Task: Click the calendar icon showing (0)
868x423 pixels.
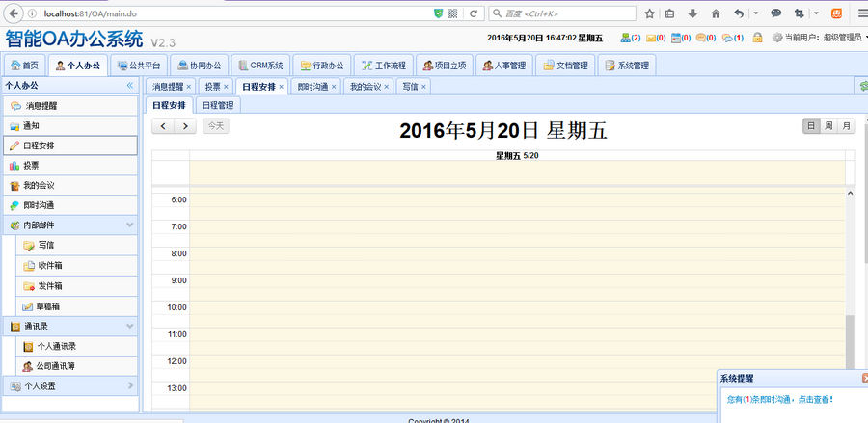Action: tap(676, 38)
